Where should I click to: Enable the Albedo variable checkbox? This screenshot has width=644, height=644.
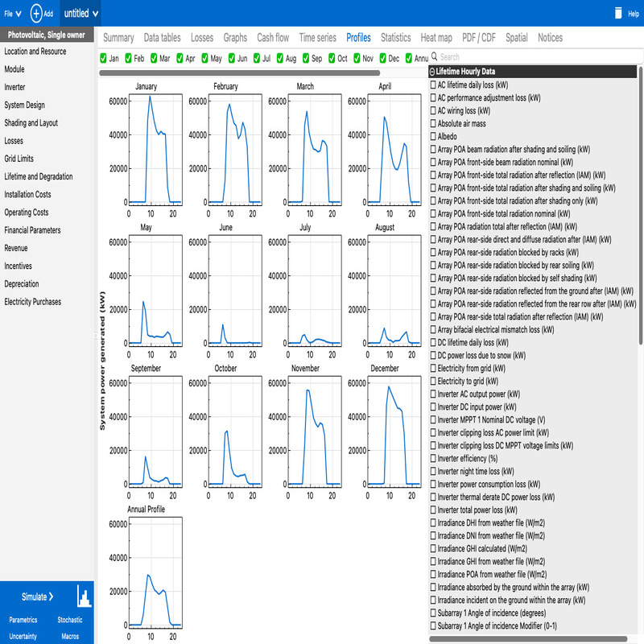[x=433, y=136]
